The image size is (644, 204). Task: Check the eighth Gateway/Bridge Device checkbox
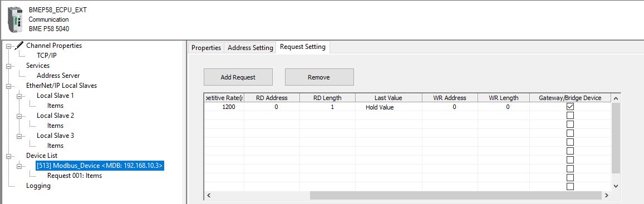coord(570,168)
